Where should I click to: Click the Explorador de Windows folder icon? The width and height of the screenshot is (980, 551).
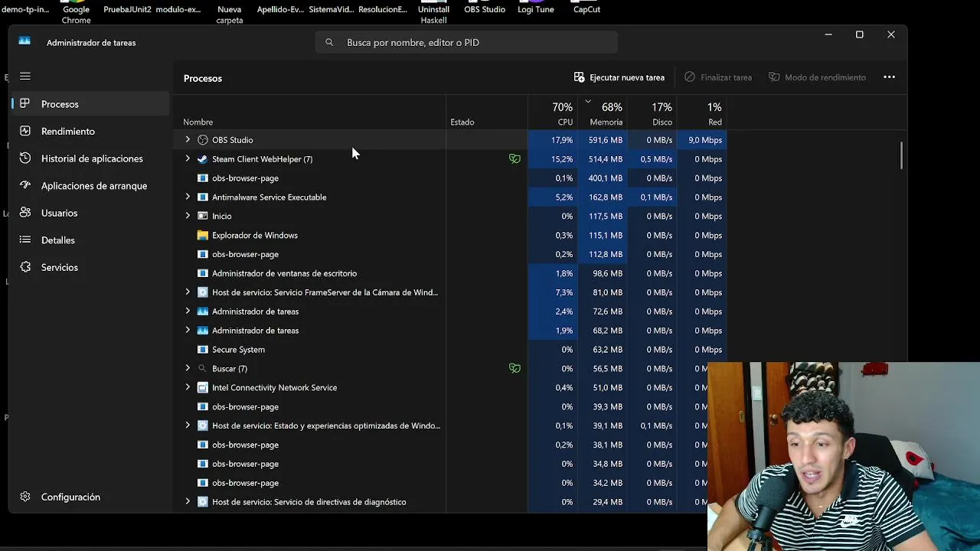pos(202,235)
